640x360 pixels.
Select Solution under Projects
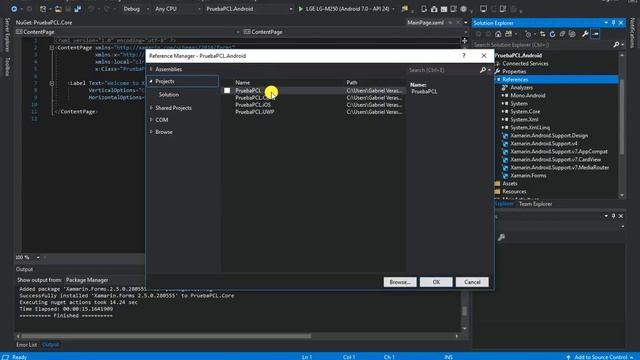coord(169,95)
